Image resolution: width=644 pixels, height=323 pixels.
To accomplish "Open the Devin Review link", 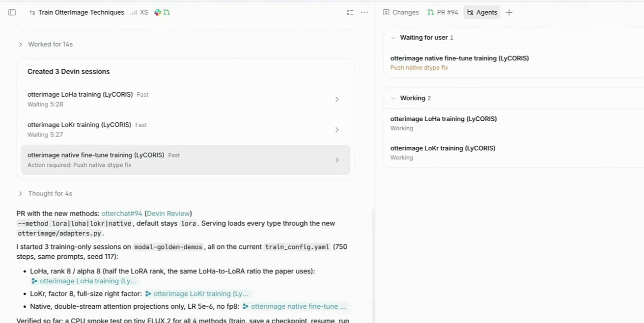I will point(168,214).
